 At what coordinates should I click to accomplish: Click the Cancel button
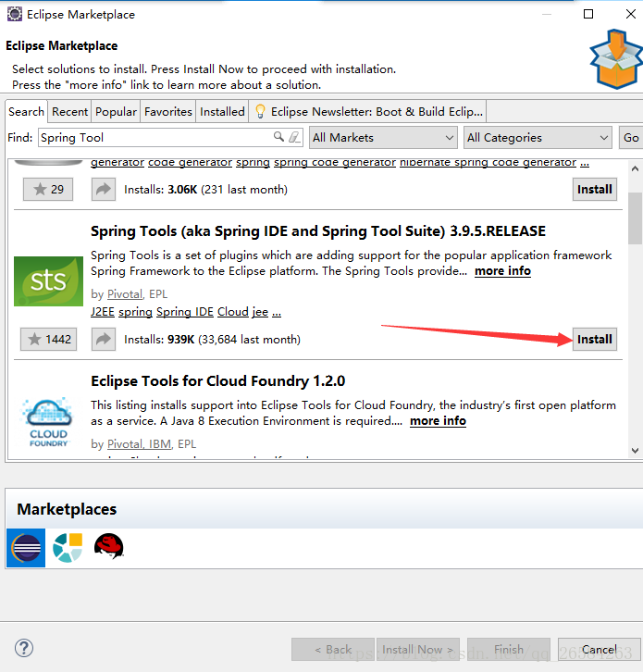click(x=600, y=650)
